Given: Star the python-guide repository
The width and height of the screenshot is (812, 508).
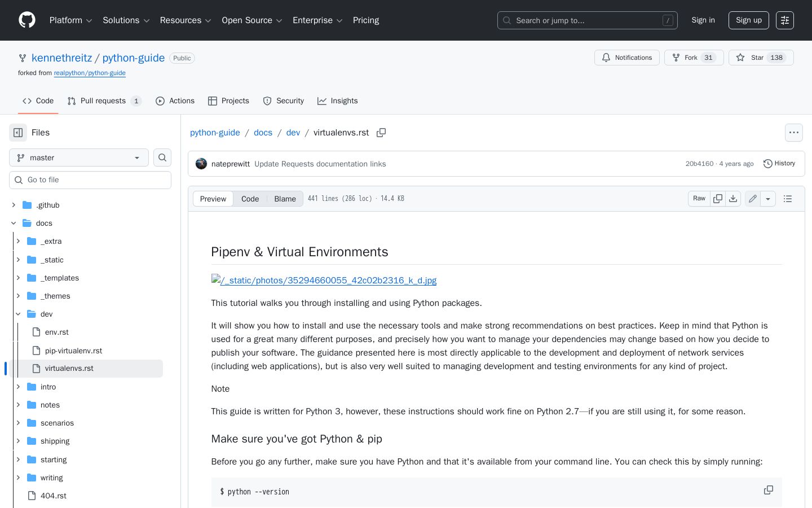Looking at the screenshot, I should [761, 58].
